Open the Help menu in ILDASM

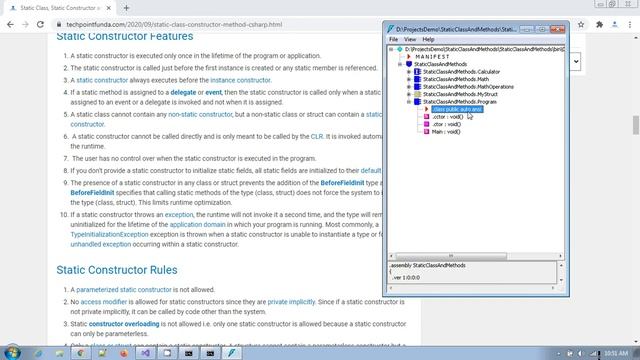(428, 40)
